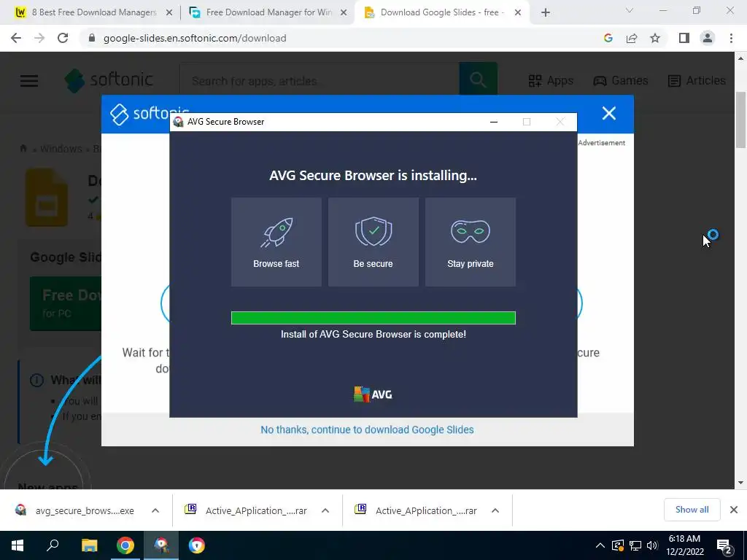Image resolution: width=747 pixels, height=560 pixels.
Task: Click AVG Secure Browser taskbar icon
Action: pos(197,545)
